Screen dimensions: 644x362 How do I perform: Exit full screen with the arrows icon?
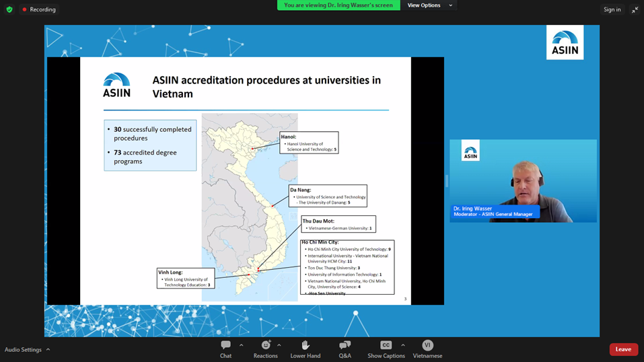click(x=635, y=9)
